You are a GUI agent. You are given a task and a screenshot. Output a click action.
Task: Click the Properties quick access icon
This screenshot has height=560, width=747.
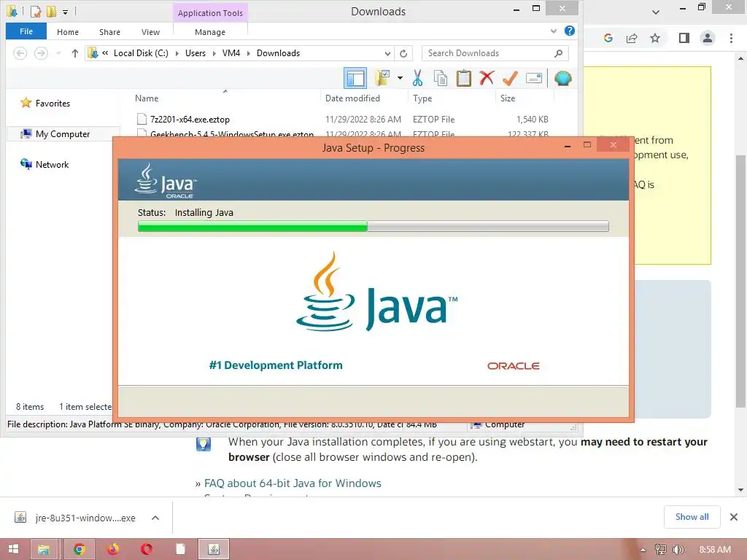(36, 12)
